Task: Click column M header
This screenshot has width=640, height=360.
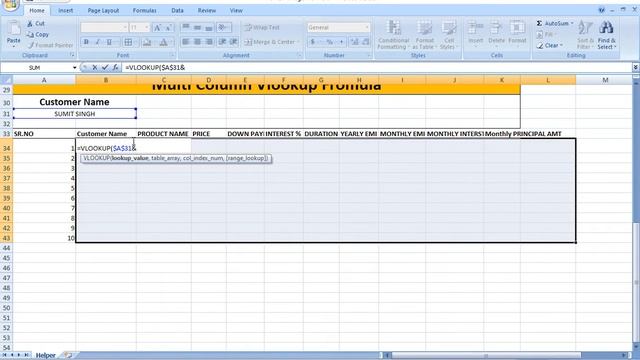Action: pos(605,80)
